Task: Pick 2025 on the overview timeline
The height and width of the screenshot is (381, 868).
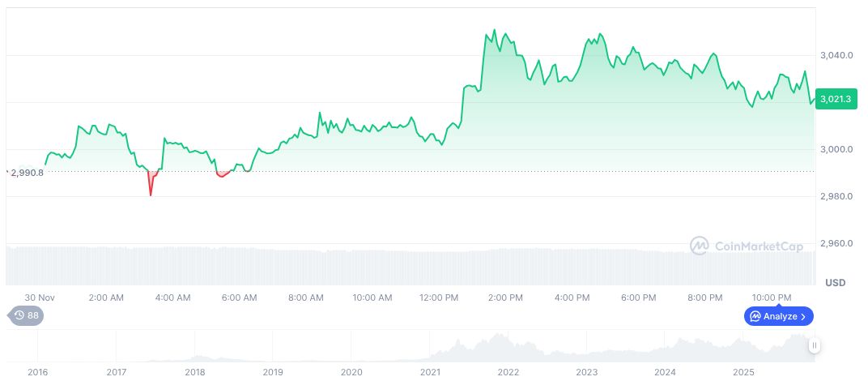Action: click(743, 372)
